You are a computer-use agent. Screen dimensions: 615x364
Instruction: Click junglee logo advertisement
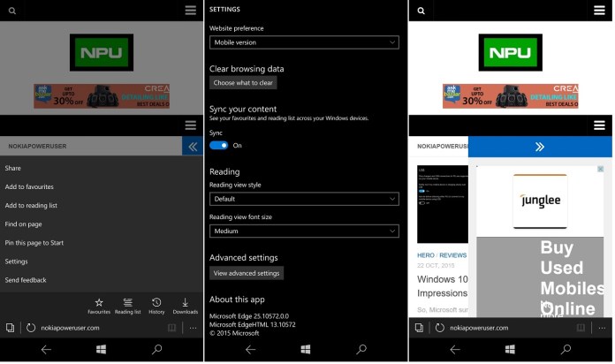point(540,201)
